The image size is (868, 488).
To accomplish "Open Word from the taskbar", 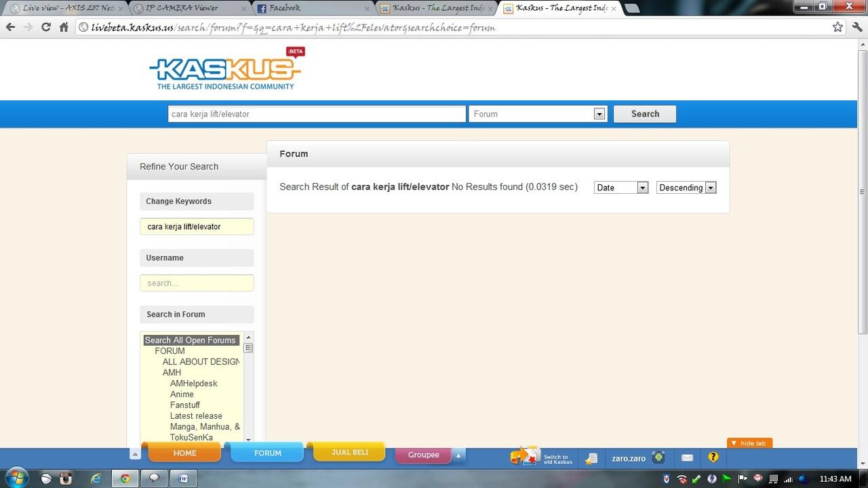I will 183,479.
